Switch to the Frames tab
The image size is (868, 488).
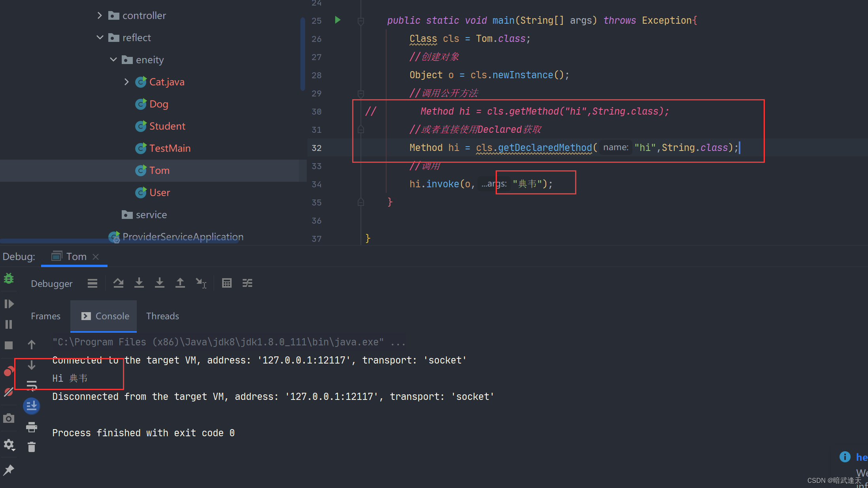coord(45,316)
